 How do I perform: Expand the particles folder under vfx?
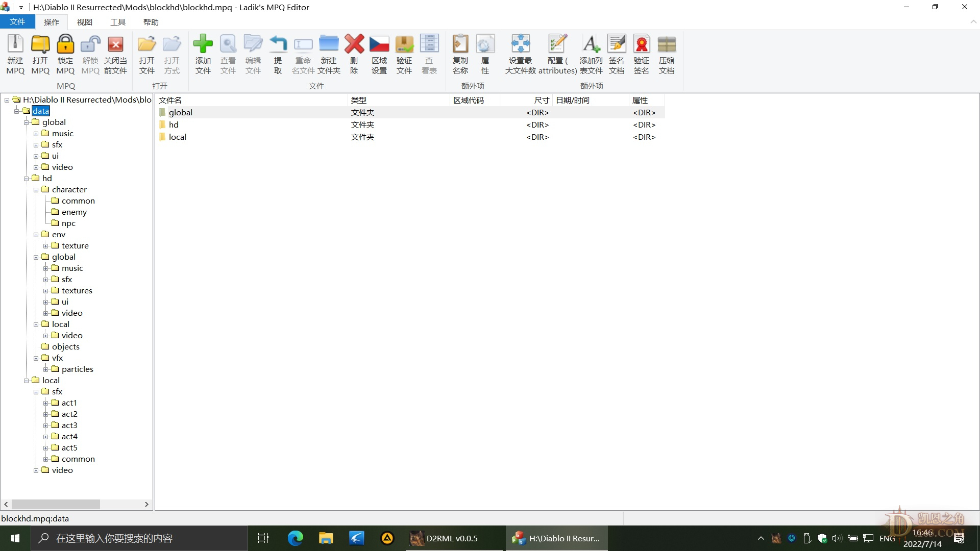(x=45, y=369)
